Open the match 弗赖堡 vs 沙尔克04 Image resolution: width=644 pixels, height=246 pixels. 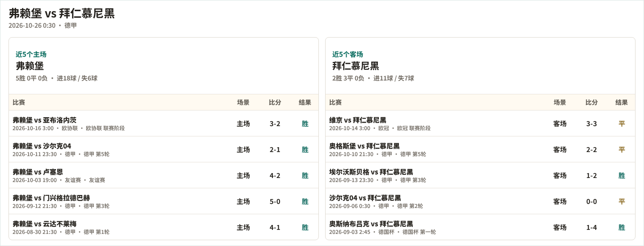point(42,146)
